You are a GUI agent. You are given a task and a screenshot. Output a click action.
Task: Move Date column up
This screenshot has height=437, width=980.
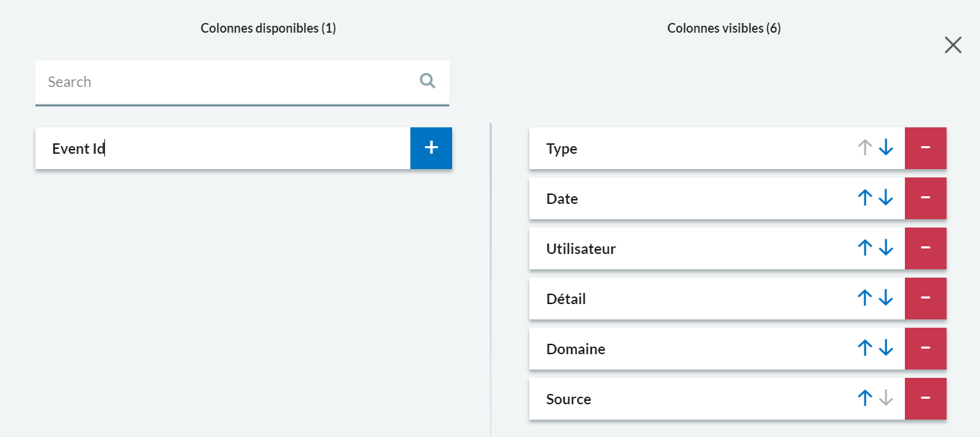(865, 198)
